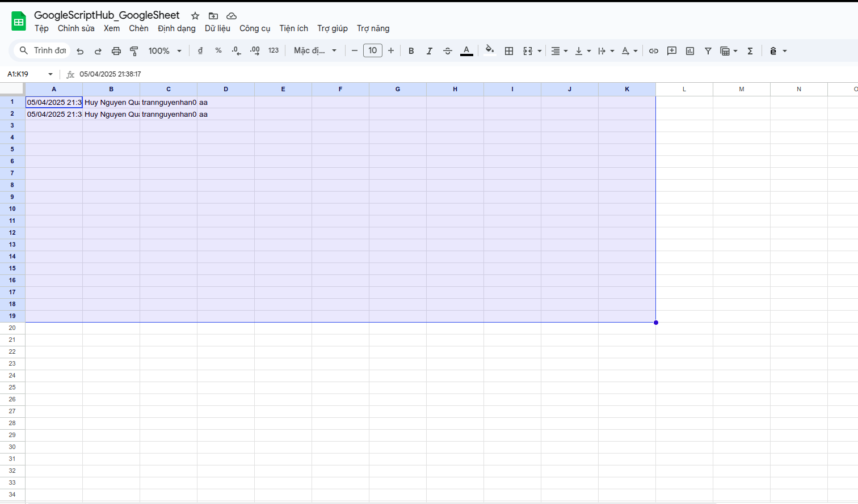The width and height of the screenshot is (858, 504).
Task: Open the name box dropdown arrow
Action: pyautogui.click(x=51, y=74)
